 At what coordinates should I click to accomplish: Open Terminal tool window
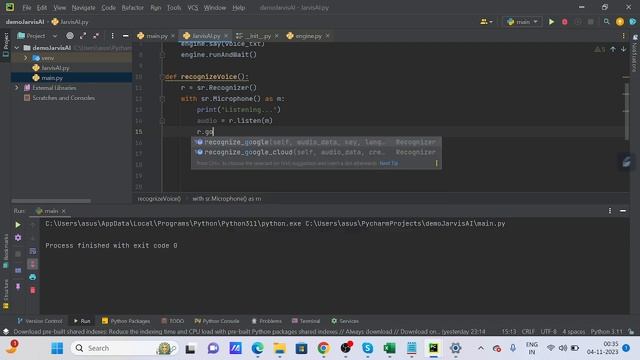pyautogui.click(x=306, y=321)
